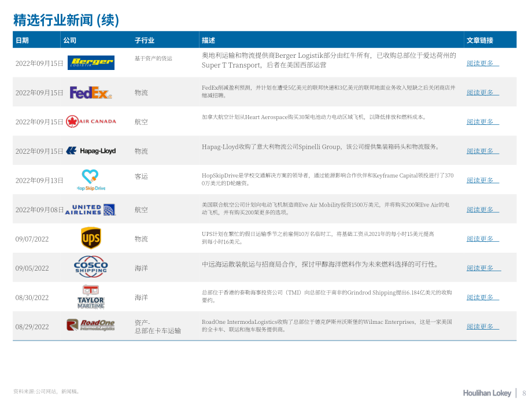Click the Houlihan Lokey footer logo
Image resolution: width=532 pixels, height=399 pixels.
coord(487,393)
